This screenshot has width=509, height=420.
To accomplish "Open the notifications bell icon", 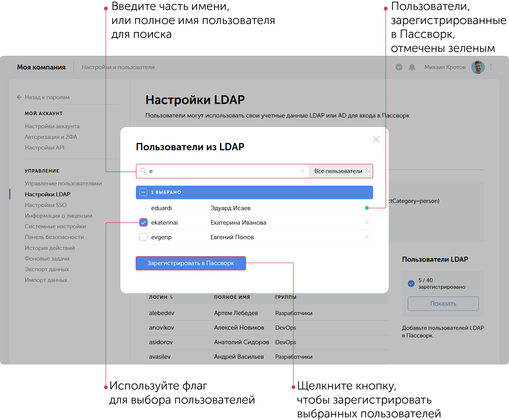I will tap(412, 67).
